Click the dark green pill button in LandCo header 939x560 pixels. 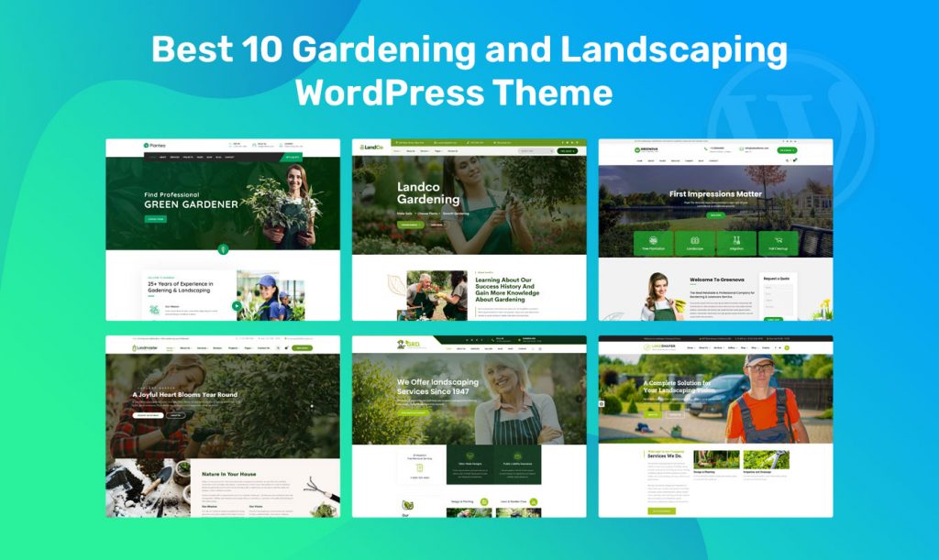567,151
